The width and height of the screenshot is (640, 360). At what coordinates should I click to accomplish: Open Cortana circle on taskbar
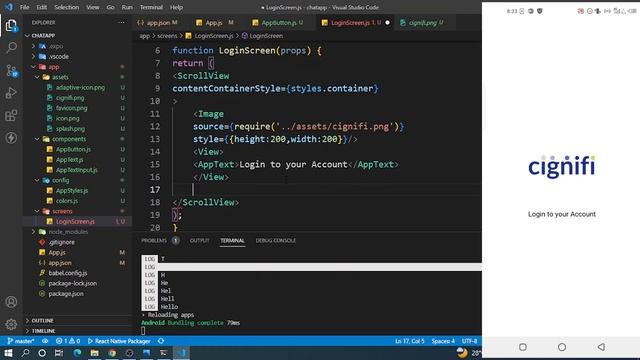click(42, 353)
